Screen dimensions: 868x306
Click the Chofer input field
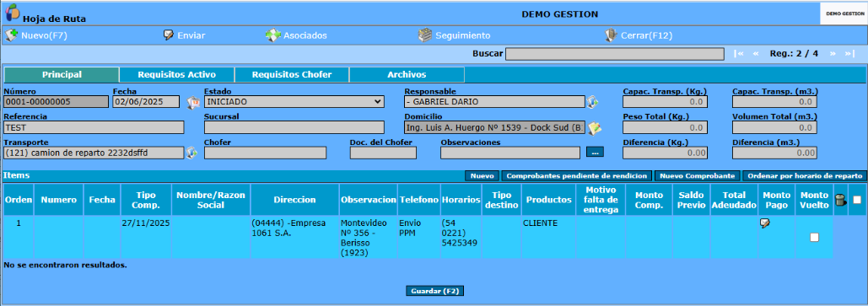265,153
